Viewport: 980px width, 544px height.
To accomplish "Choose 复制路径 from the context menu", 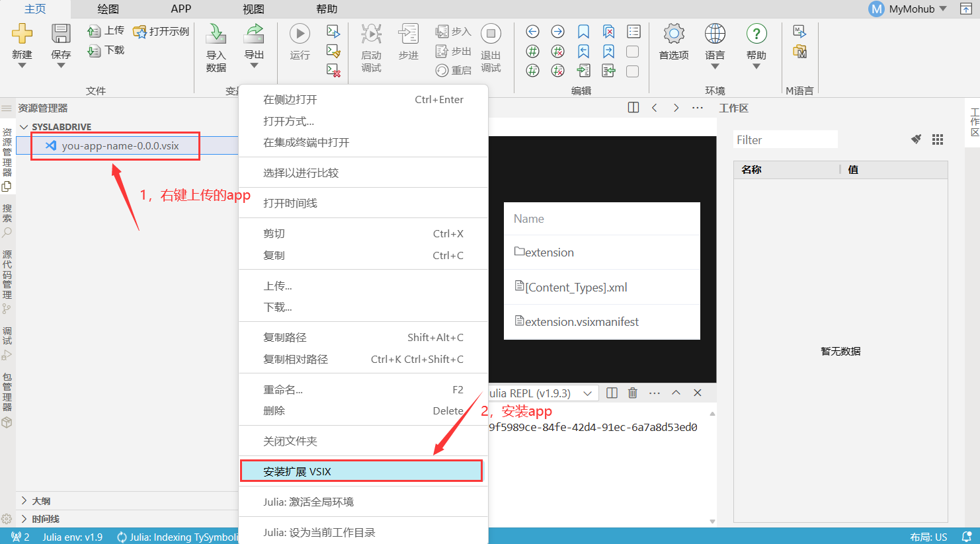I will (x=363, y=338).
